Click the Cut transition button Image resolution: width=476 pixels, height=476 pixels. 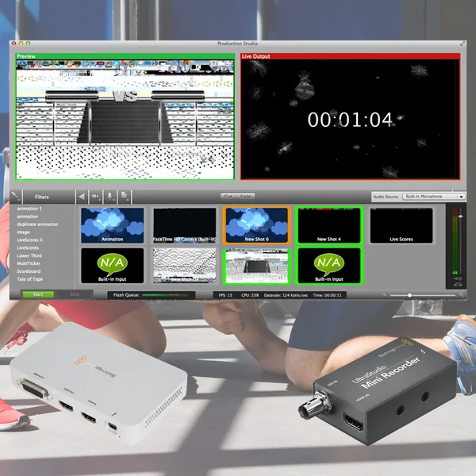tap(228, 197)
